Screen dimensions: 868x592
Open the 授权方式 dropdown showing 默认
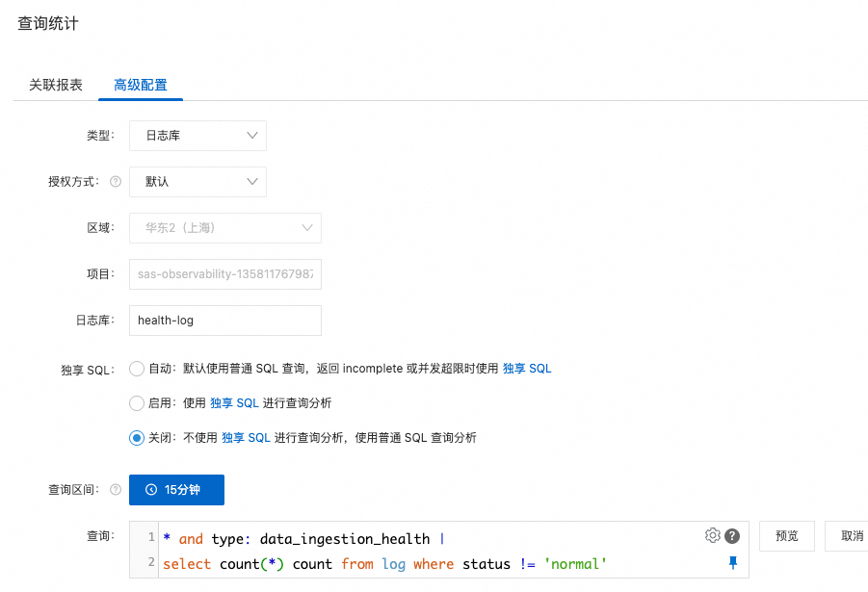[x=197, y=182]
